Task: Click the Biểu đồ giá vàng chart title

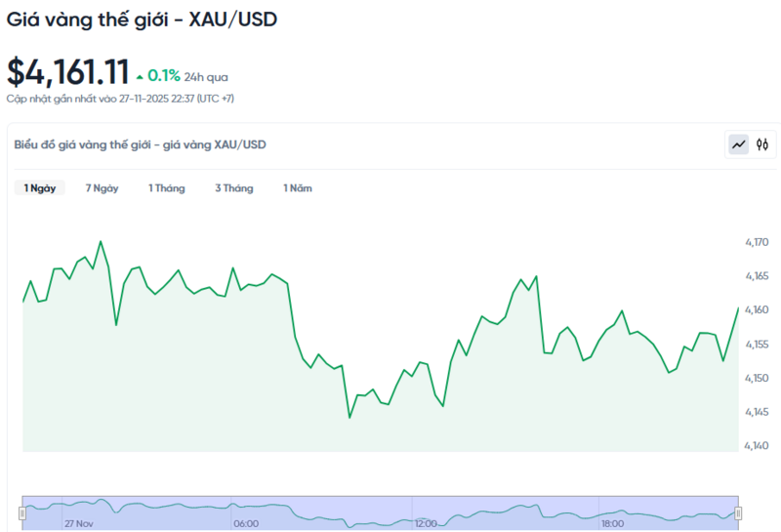Action: [140, 144]
